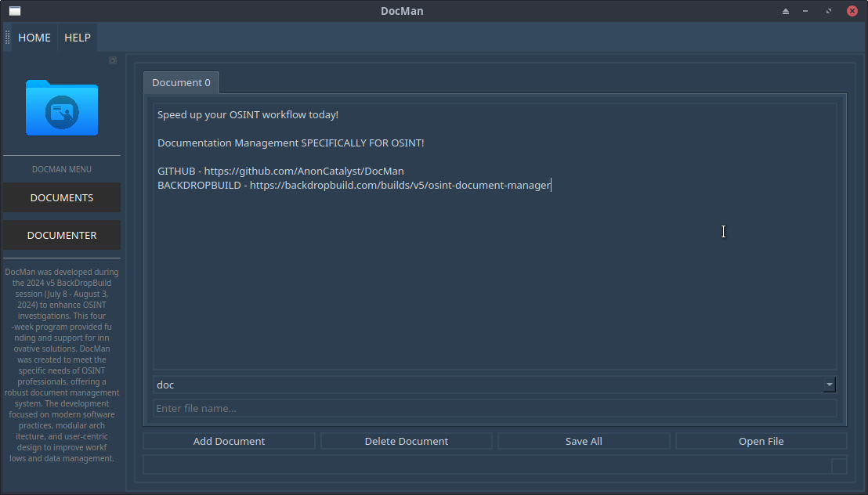The image size is (868, 495).
Task: Focus the Enter file name field
Action: 495,409
